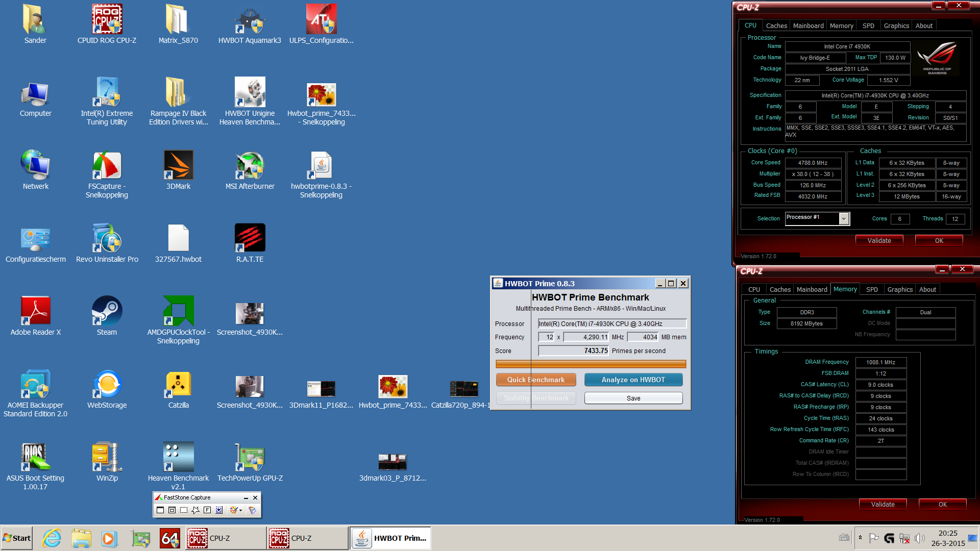The width and height of the screenshot is (980, 551).
Task: Select the 327567.hwbot file
Action: [x=178, y=243]
